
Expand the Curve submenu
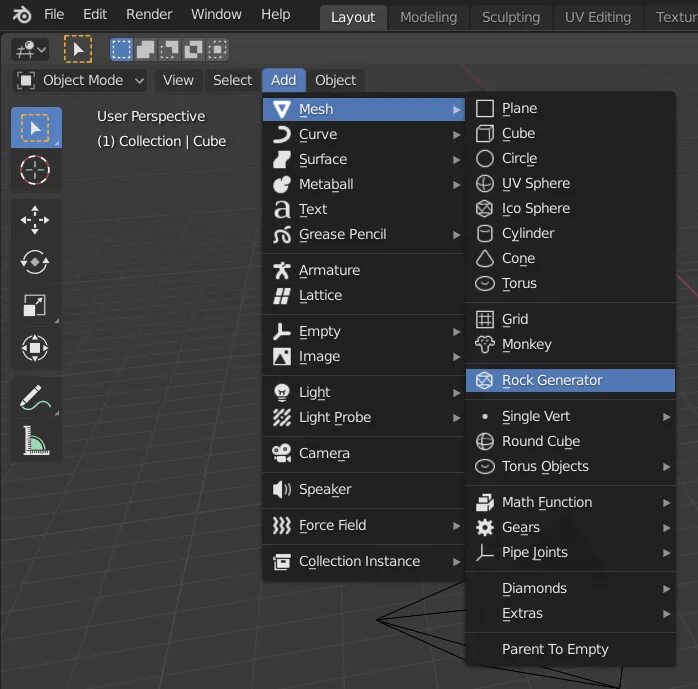click(364, 134)
